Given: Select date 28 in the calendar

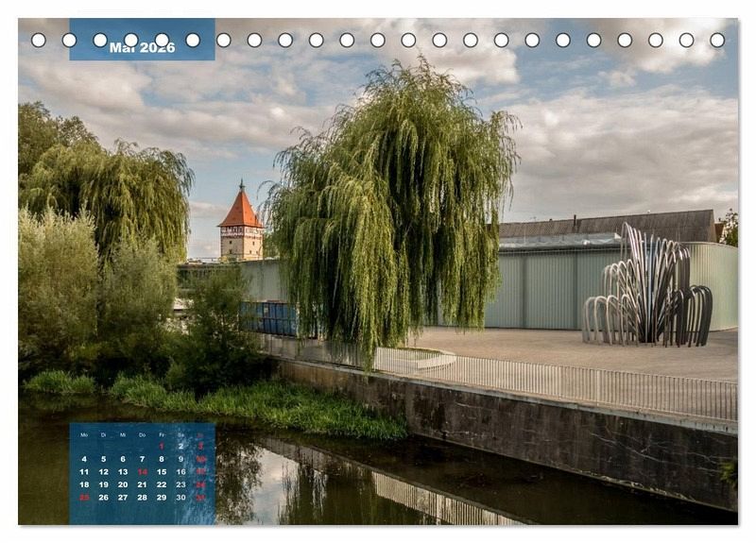Looking at the screenshot, I should coord(142,497).
